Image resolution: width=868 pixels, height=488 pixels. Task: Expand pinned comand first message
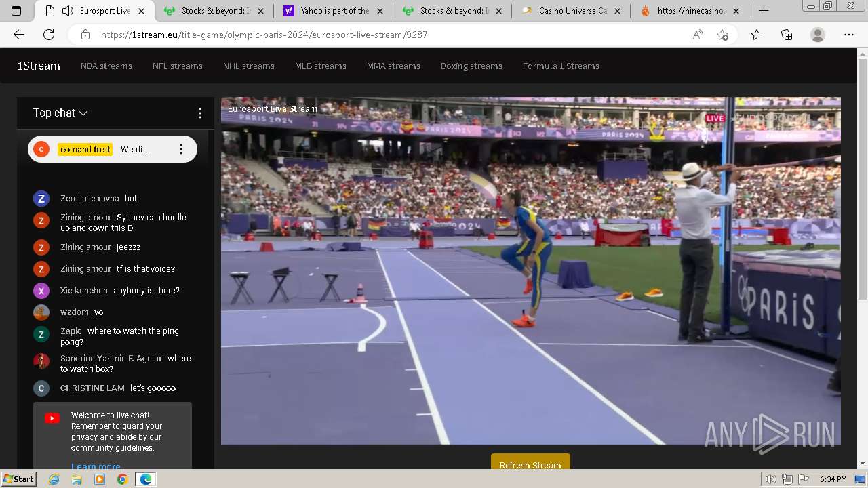[x=113, y=149]
